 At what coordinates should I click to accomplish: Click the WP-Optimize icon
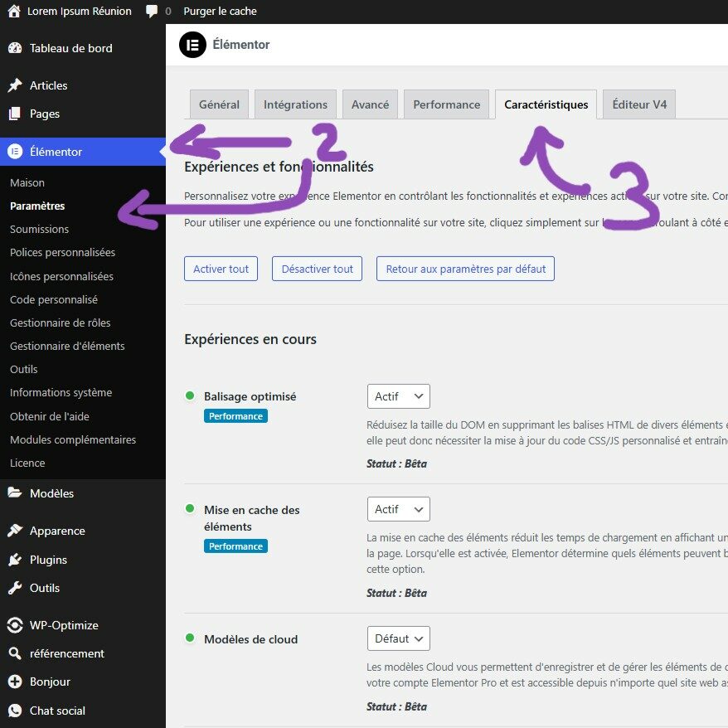pos(15,625)
